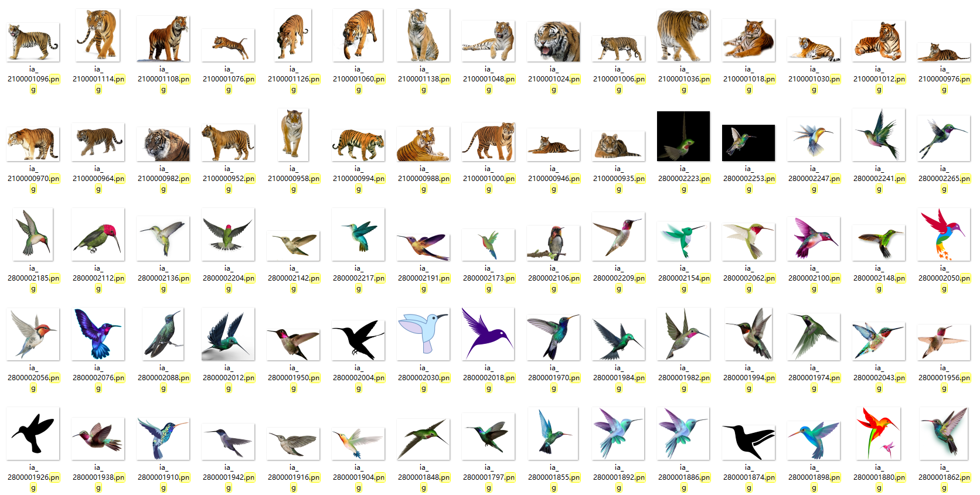
Task: Select the label ia_2800002204.png
Action: (229, 278)
